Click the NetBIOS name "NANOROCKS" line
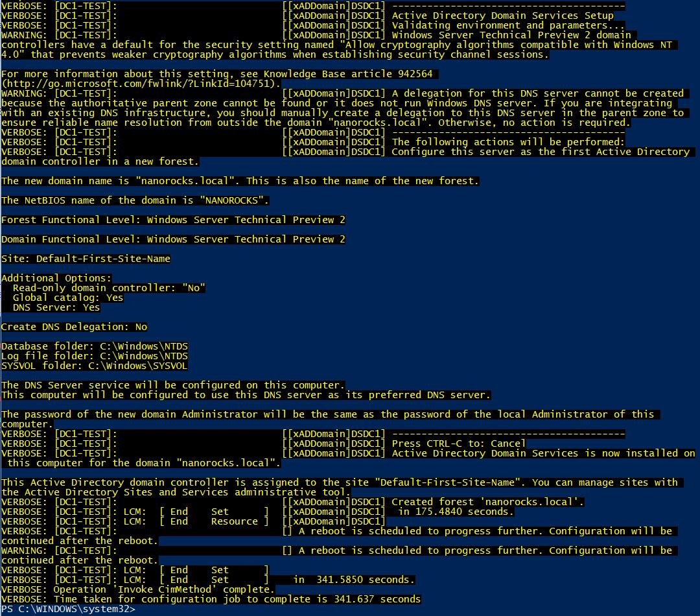The height and width of the screenshot is (616, 700). click(135, 200)
